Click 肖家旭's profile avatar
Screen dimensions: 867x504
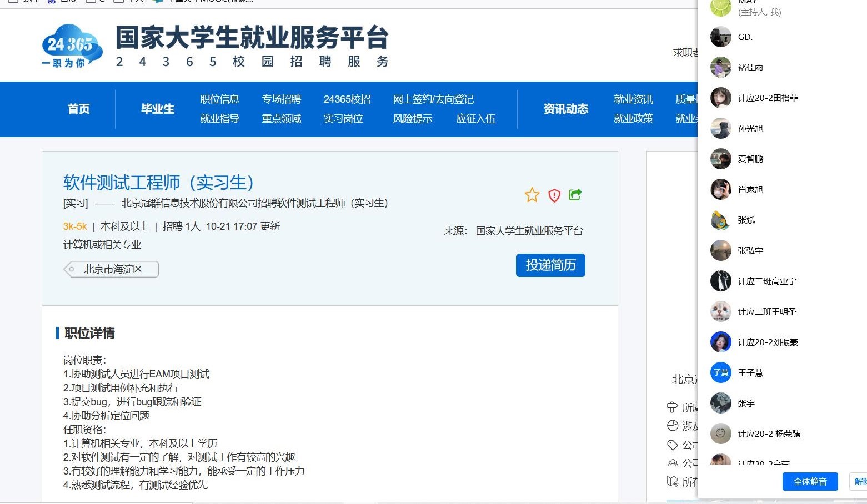(x=721, y=190)
